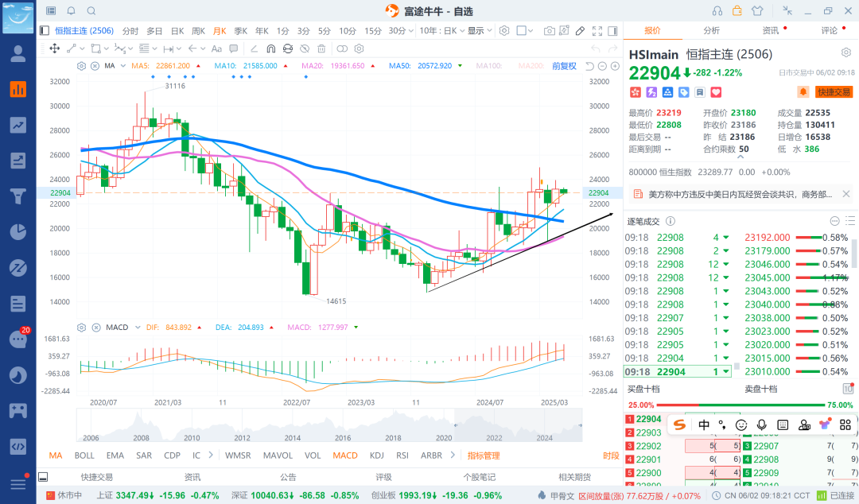The height and width of the screenshot is (504, 859).
Task: Expand the MA indicator dropdown arrow
Action: pos(122,66)
